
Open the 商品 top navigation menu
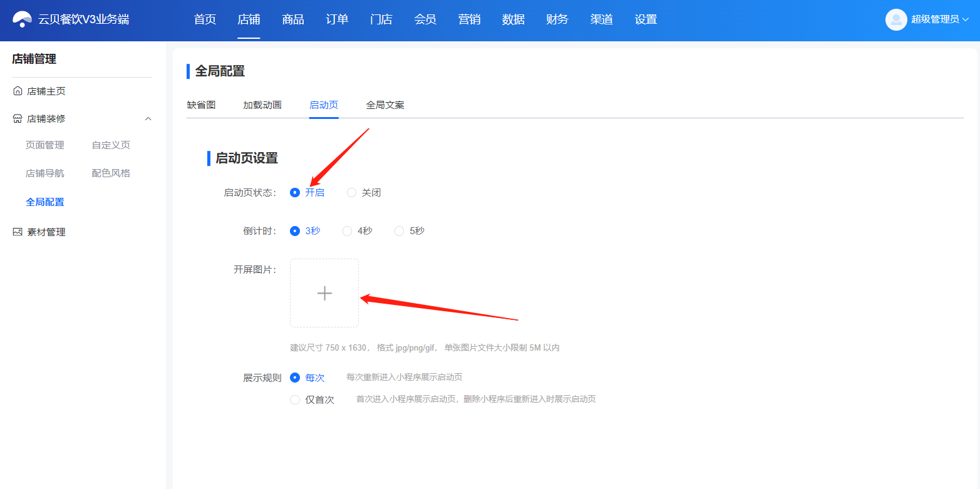[293, 19]
